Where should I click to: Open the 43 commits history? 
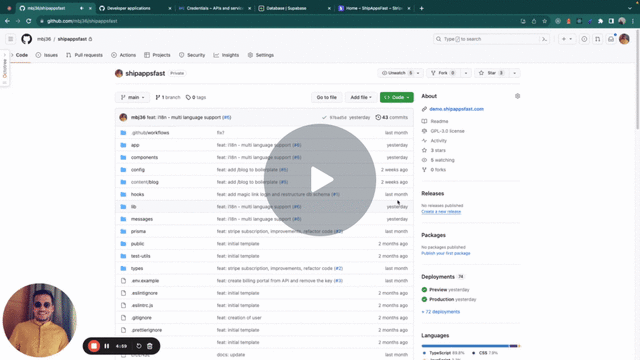pyautogui.click(x=391, y=118)
